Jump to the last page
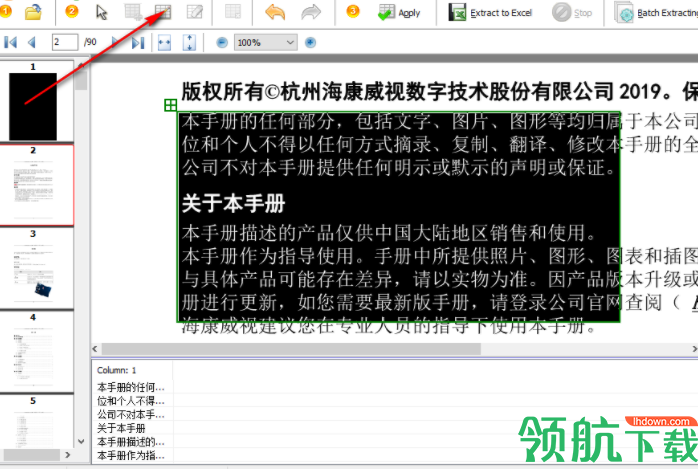Screen dimensions: 698x469 click(x=138, y=42)
